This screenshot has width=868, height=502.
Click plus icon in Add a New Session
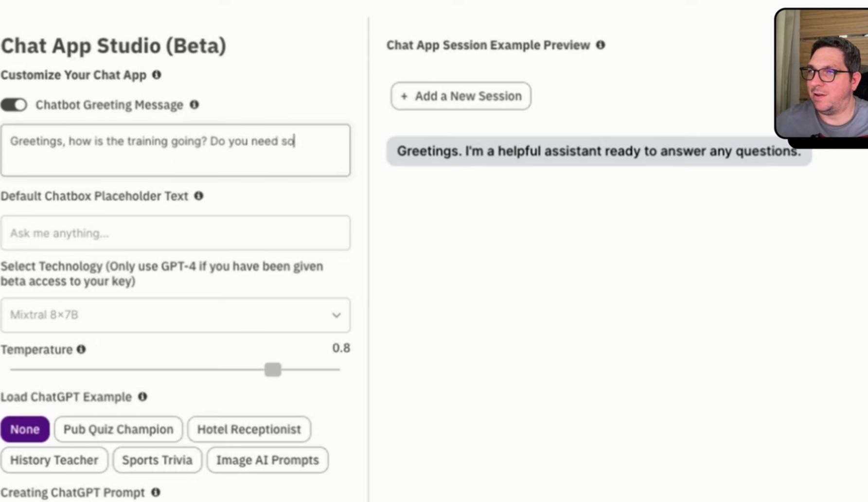point(404,96)
